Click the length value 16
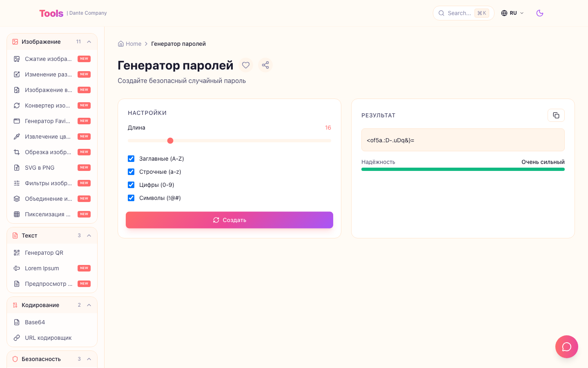Image resolution: width=588 pixels, height=368 pixels. click(x=328, y=128)
